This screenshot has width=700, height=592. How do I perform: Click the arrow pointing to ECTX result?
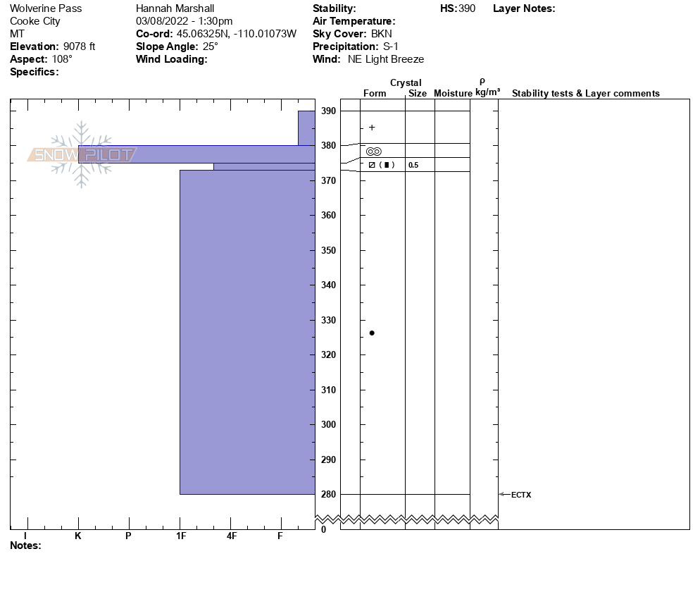504,494
